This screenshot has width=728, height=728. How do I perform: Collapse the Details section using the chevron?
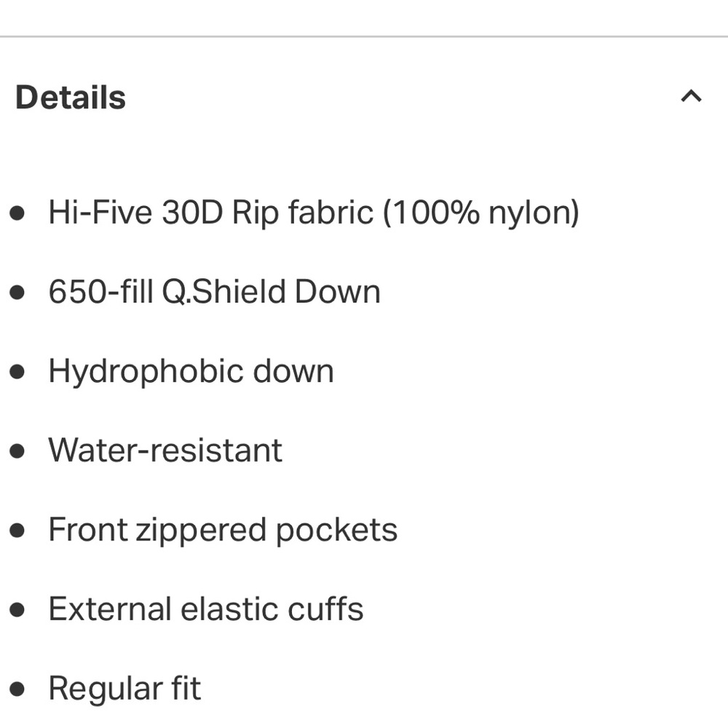pos(691,97)
